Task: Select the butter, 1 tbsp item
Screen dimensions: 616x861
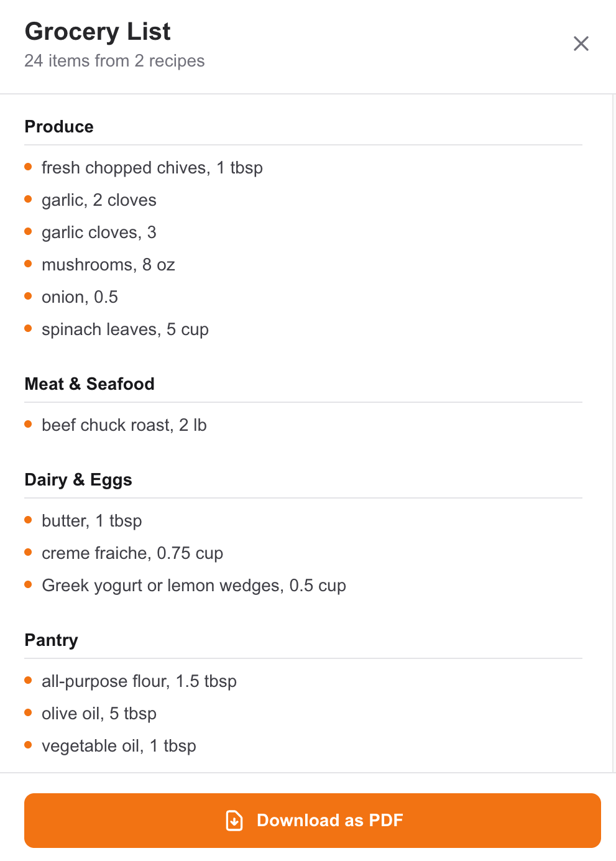Action: pyautogui.click(x=91, y=521)
